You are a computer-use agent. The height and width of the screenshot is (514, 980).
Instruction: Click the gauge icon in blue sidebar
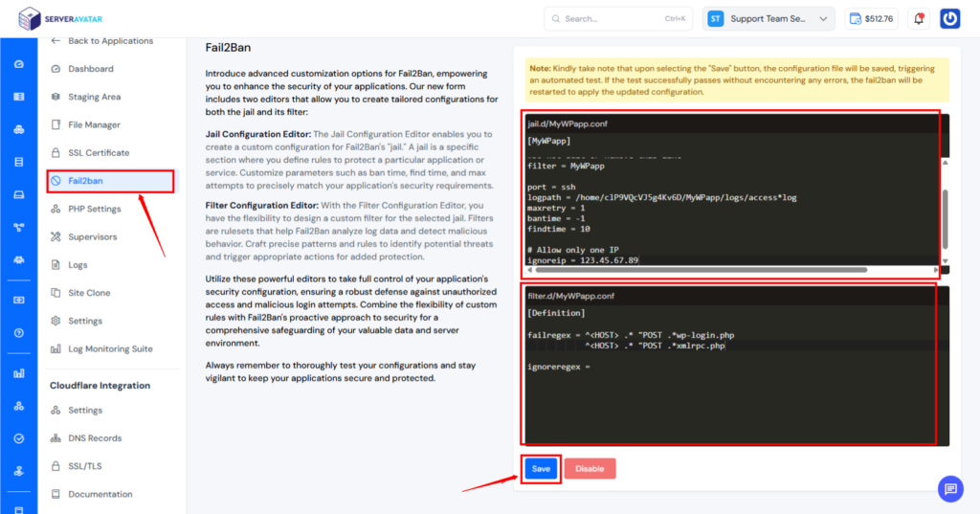(19, 64)
